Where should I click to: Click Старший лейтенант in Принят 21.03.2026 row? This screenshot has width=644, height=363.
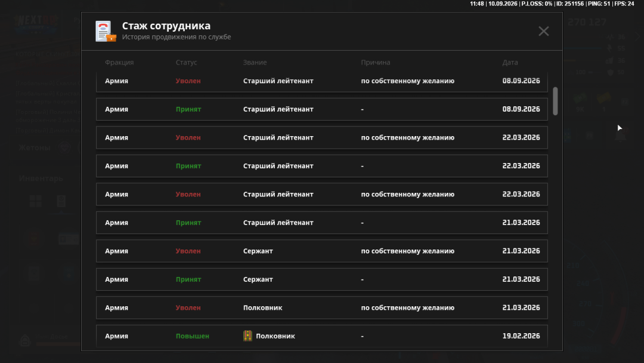click(278, 223)
